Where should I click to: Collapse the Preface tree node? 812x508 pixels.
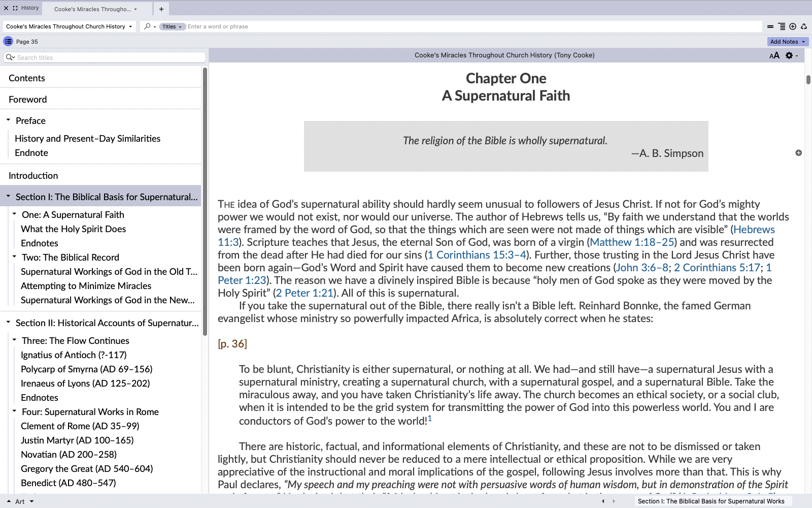[8, 120]
